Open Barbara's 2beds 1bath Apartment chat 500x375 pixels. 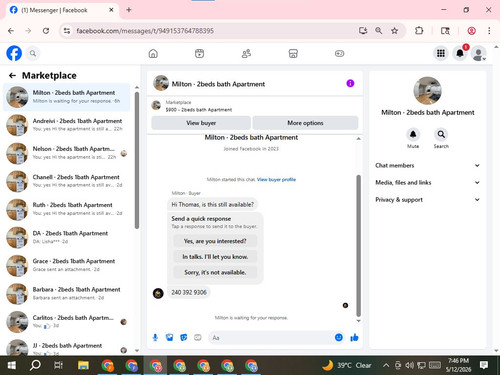(67, 293)
